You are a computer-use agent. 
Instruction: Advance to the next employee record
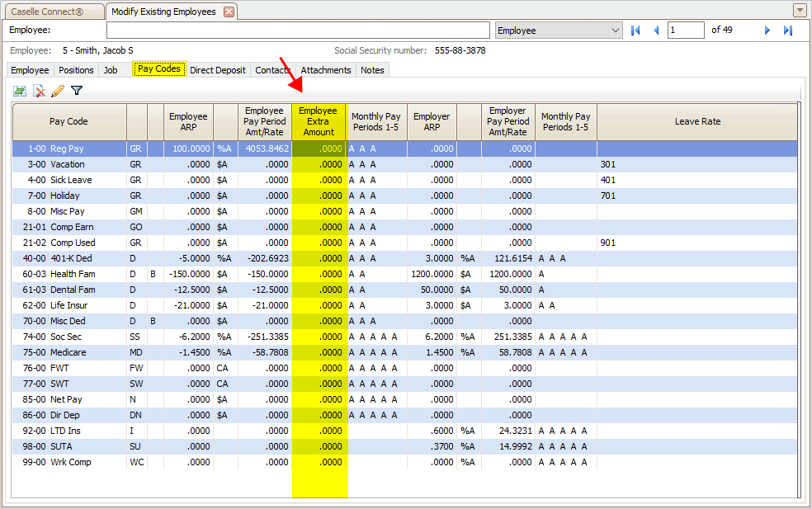[x=767, y=31]
